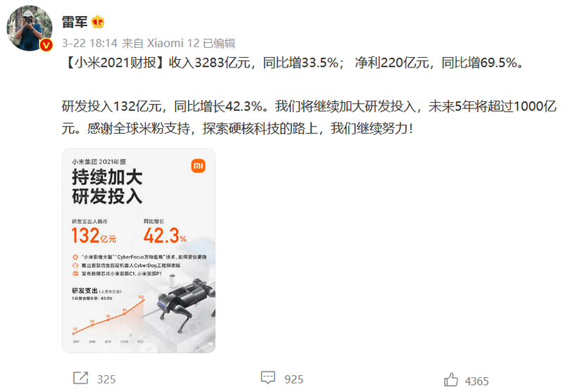
Task: Click the 132亿元 figure in image
Action: (94, 236)
